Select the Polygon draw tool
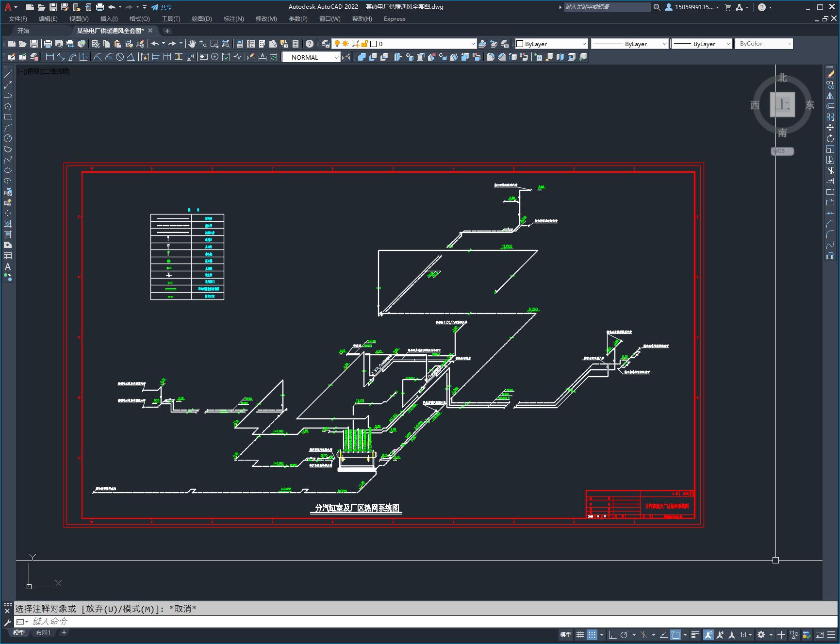Viewport: 840px width, 644px height. pos(8,106)
